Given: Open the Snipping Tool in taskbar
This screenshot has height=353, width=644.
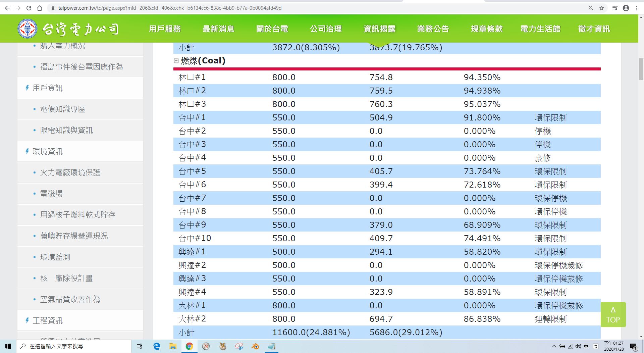Looking at the screenshot, I should pos(239,346).
